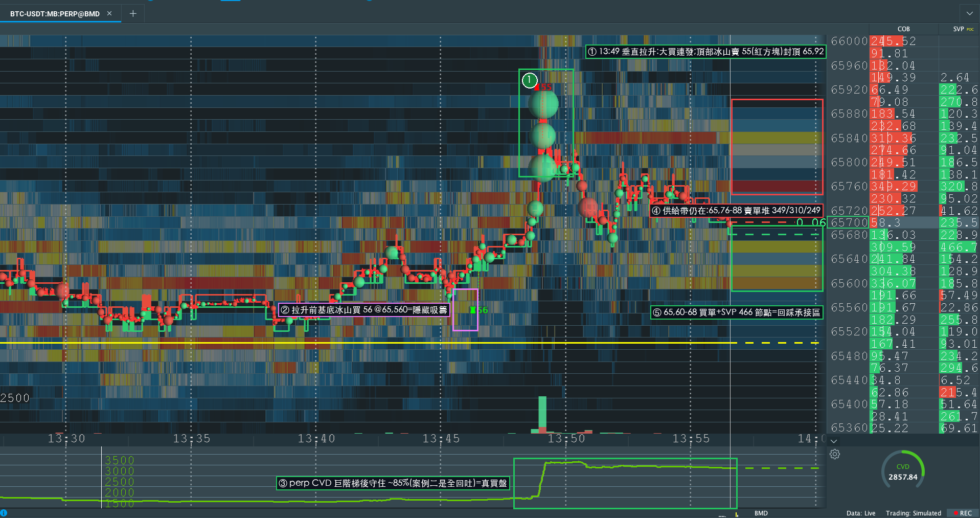Screen dimensions: 980x518
Task: Click COB ask size 245.52
Action: click(x=893, y=41)
